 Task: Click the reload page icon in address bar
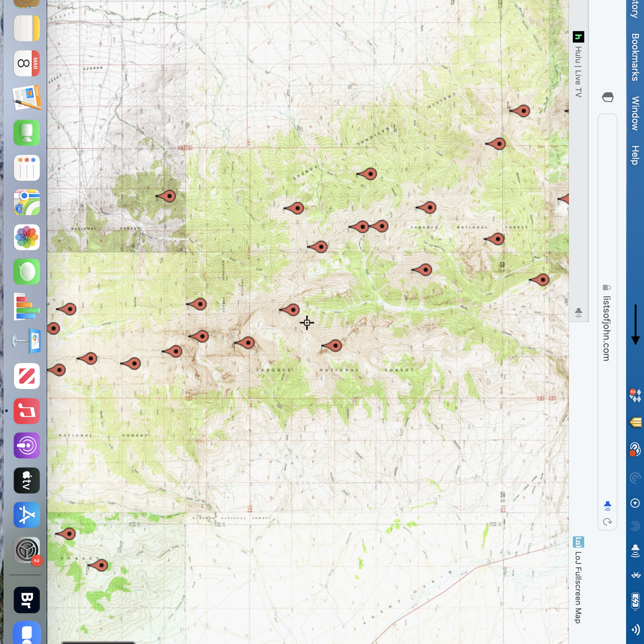click(x=607, y=522)
